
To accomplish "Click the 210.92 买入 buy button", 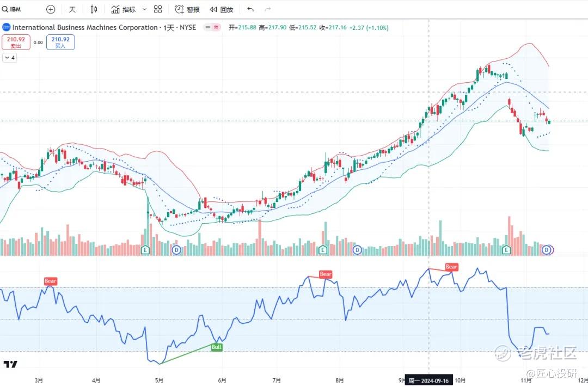I will pyautogui.click(x=60, y=42).
